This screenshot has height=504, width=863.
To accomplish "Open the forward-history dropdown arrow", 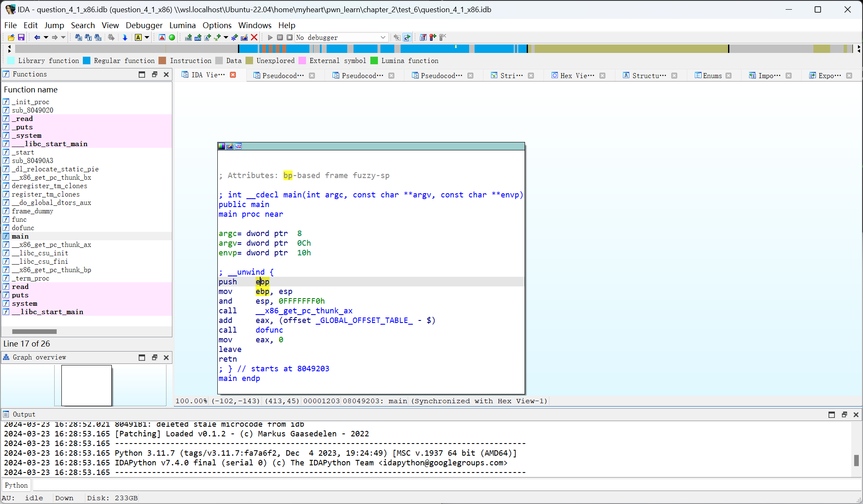I will pos(63,37).
